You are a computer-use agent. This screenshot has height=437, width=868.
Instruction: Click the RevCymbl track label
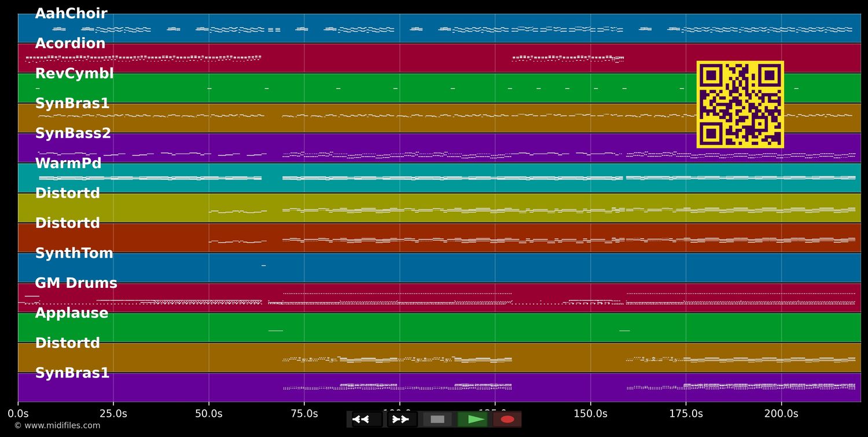click(x=74, y=74)
